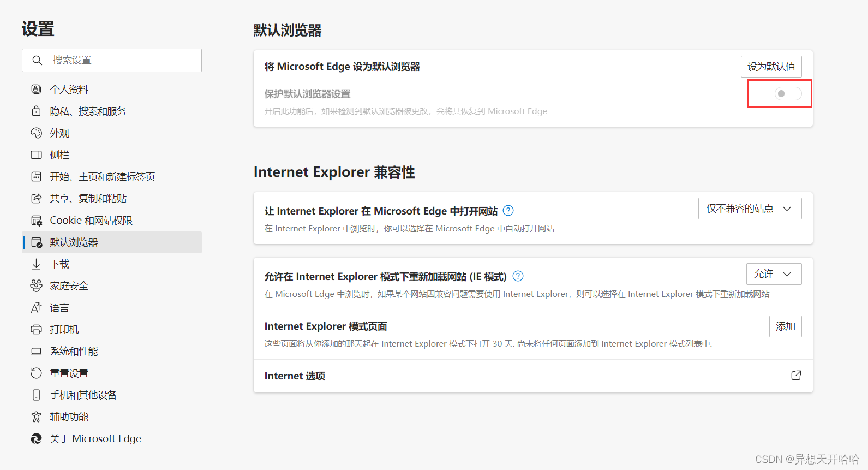Viewport: 868px width, 470px height.
Task: Click the 添加 button for IE mode pages
Action: pos(785,326)
